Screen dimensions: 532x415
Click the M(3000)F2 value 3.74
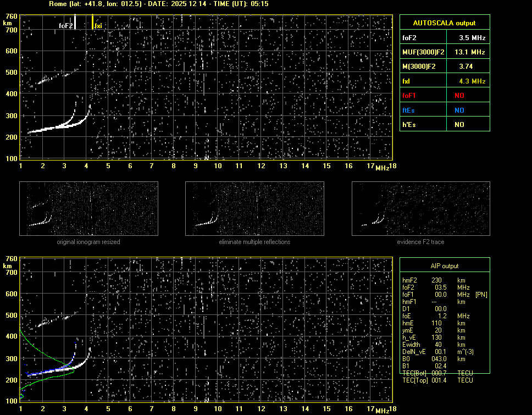click(x=472, y=67)
